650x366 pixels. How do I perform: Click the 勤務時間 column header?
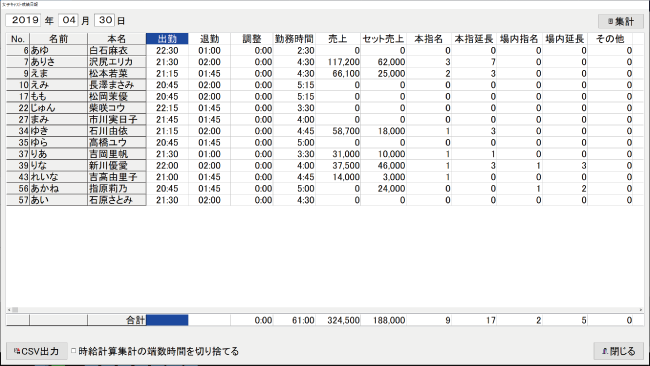294,39
